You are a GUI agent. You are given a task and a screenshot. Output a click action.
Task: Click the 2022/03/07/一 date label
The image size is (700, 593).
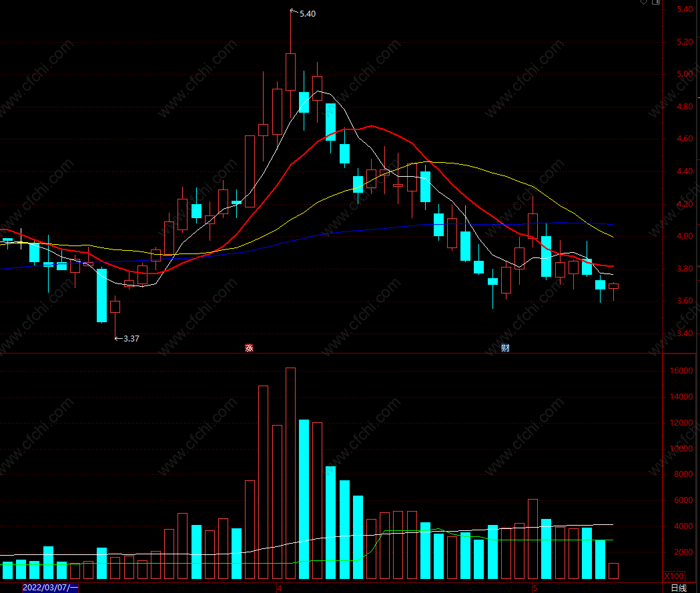click(x=51, y=588)
